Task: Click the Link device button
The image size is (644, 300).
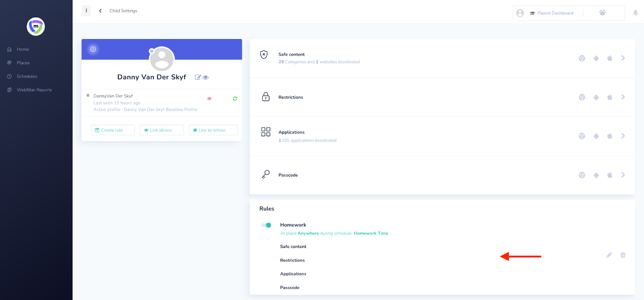Action: 162,130
